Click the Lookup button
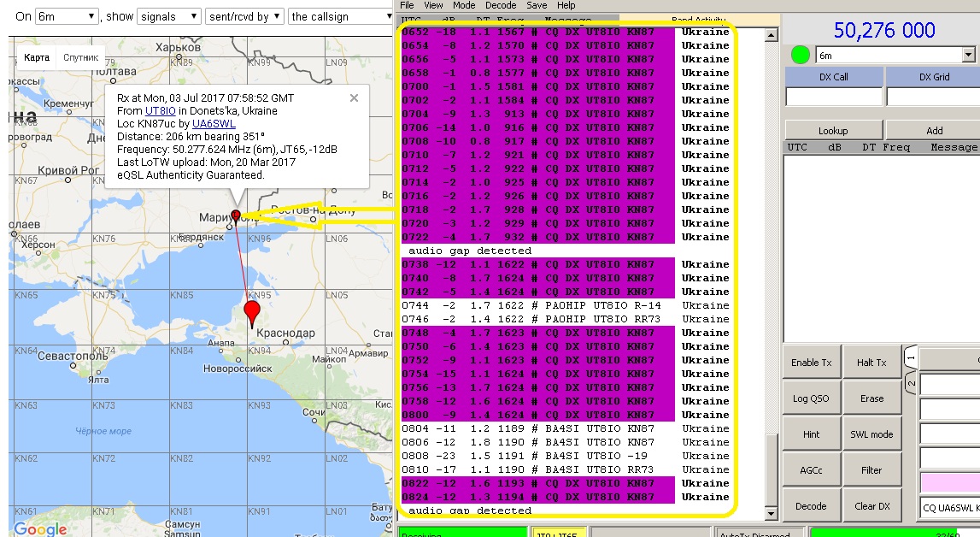This screenshot has width=980, height=537. (833, 130)
